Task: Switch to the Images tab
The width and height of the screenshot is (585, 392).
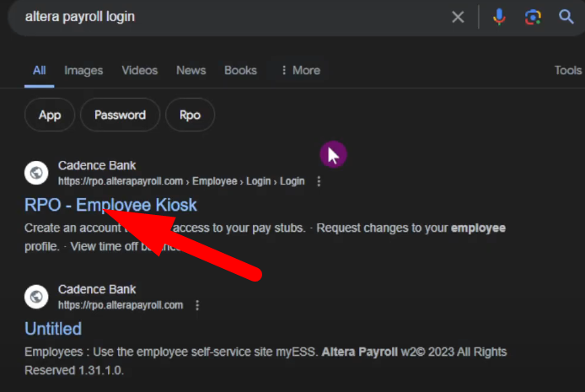Action: click(82, 71)
